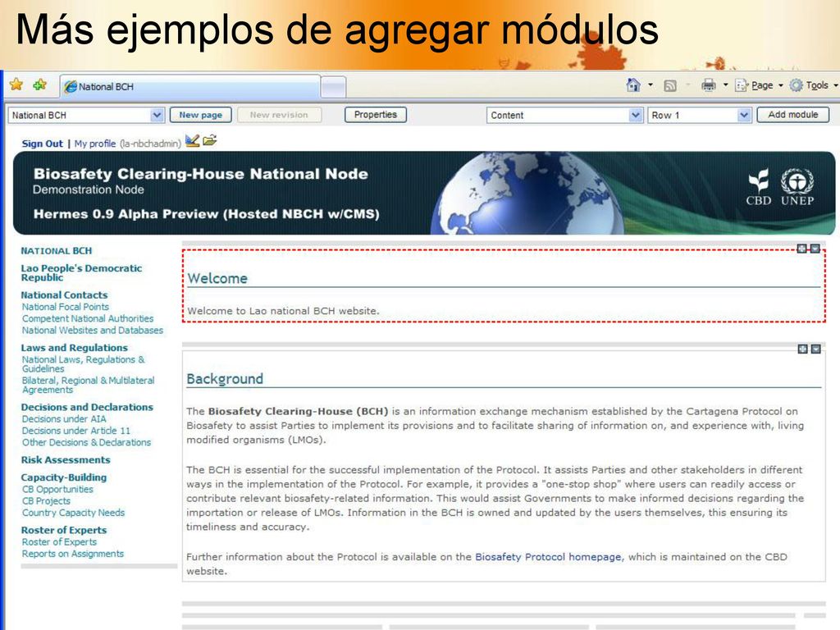Click the Sign Out link
Image resolution: width=840 pixels, height=630 pixels.
tap(43, 144)
